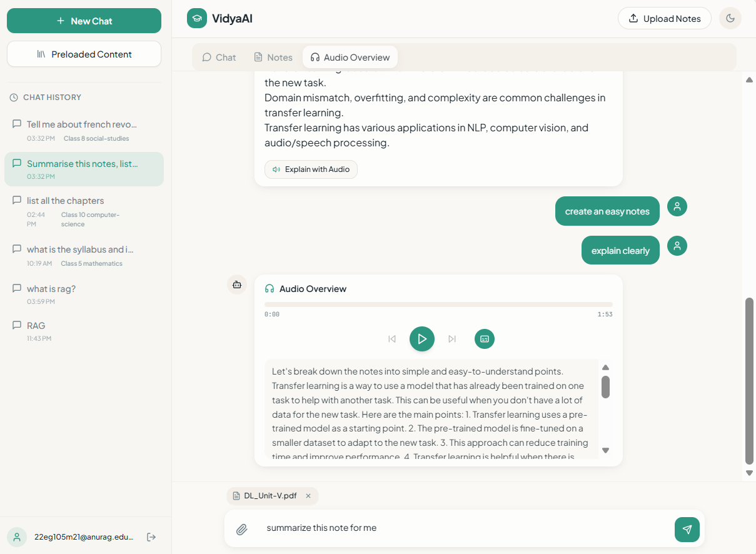Open Preloaded Content

pos(84,54)
